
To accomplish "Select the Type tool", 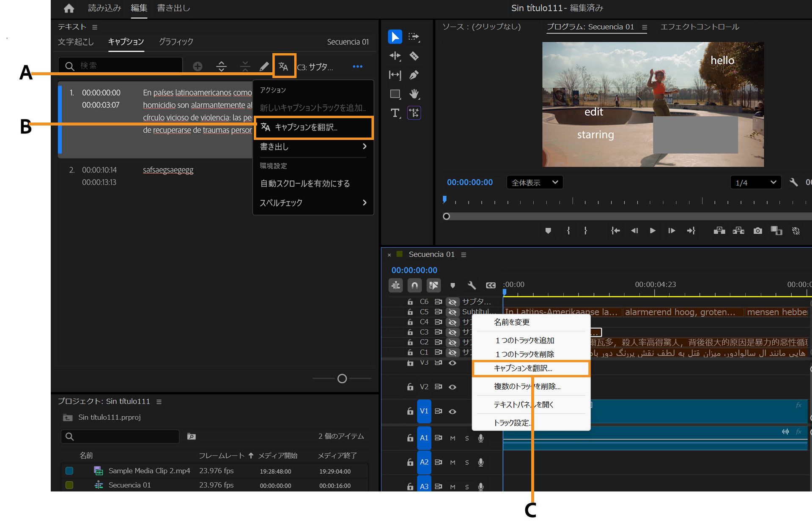I will 395,113.
